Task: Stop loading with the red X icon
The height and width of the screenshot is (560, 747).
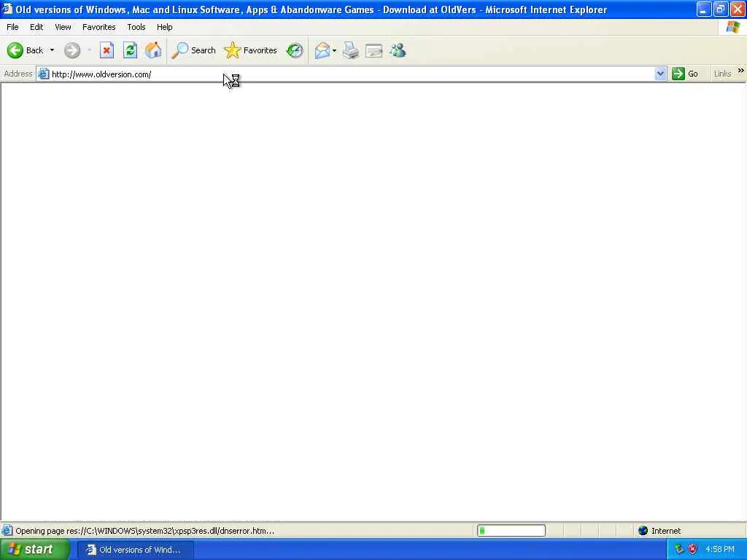Action: click(x=107, y=50)
